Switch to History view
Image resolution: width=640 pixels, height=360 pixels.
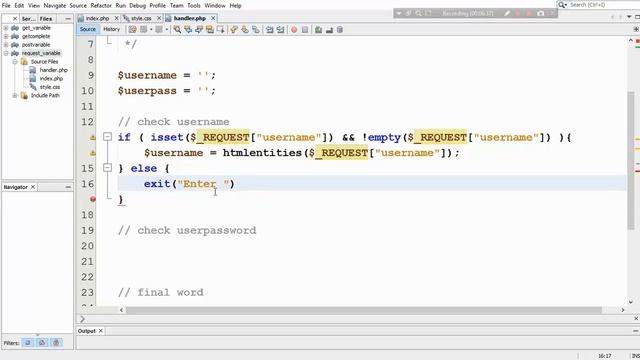tap(111, 29)
